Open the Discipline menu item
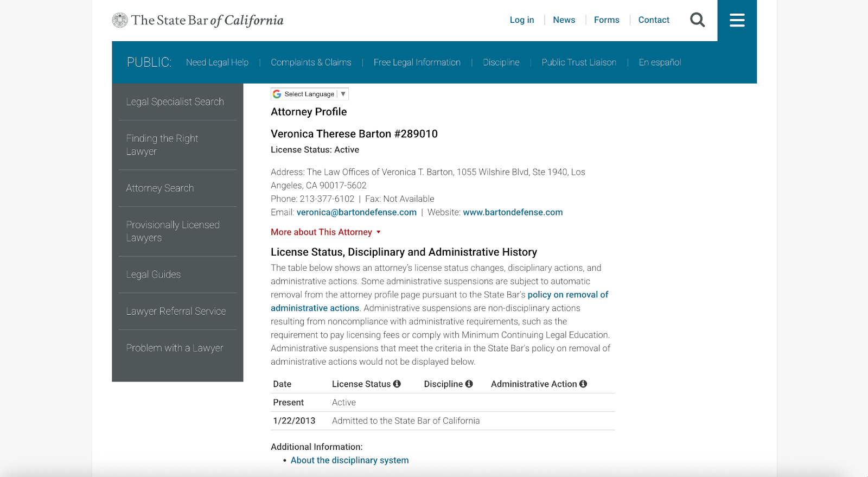 click(501, 62)
